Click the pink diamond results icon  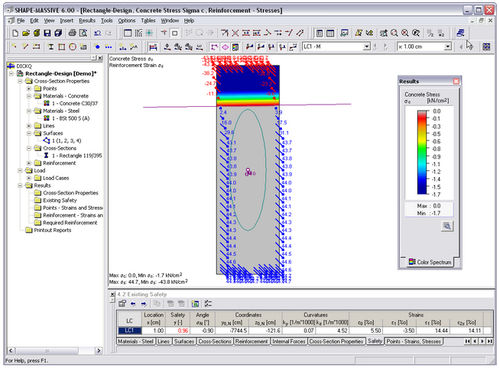coord(225,47)
